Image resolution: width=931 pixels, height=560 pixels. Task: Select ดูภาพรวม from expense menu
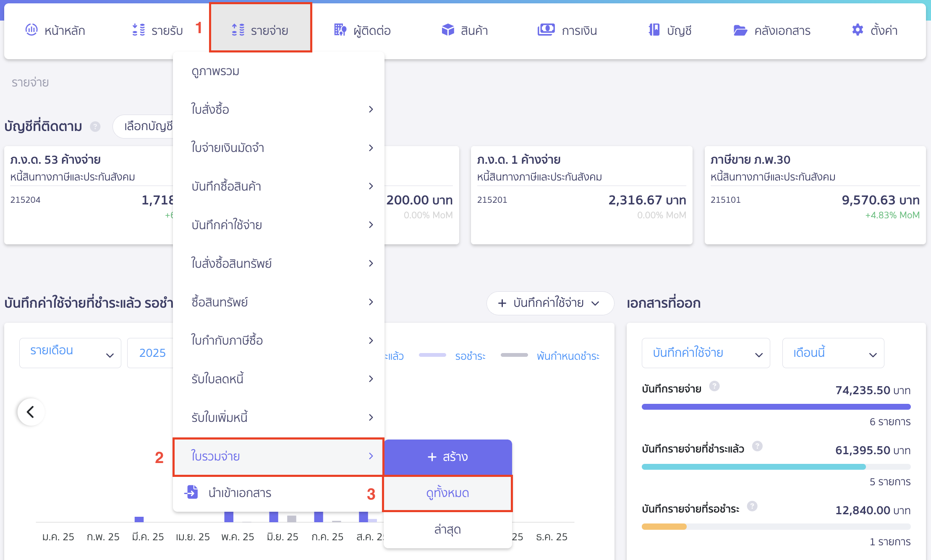point(279,71)
